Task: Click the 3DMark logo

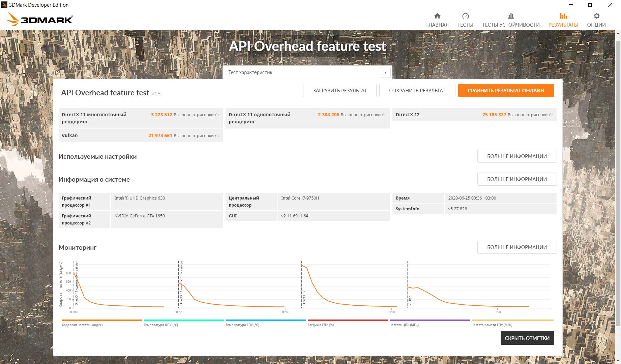Action: point(40,19)
